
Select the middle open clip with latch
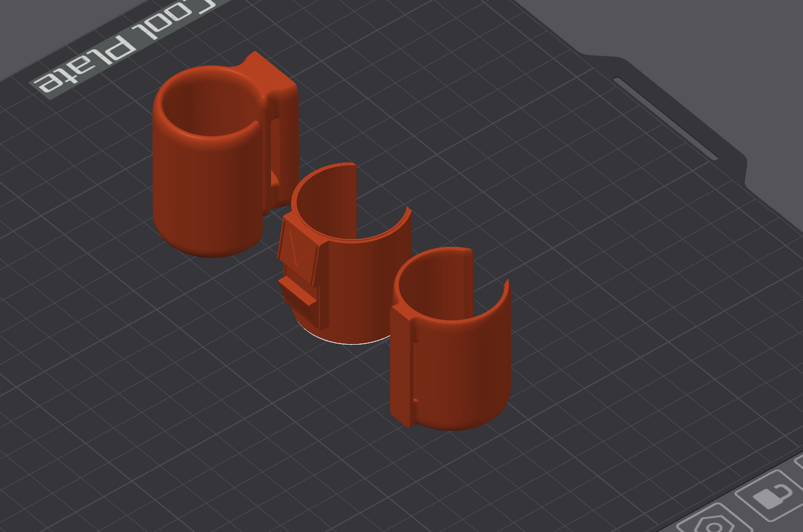coord(344,254)
